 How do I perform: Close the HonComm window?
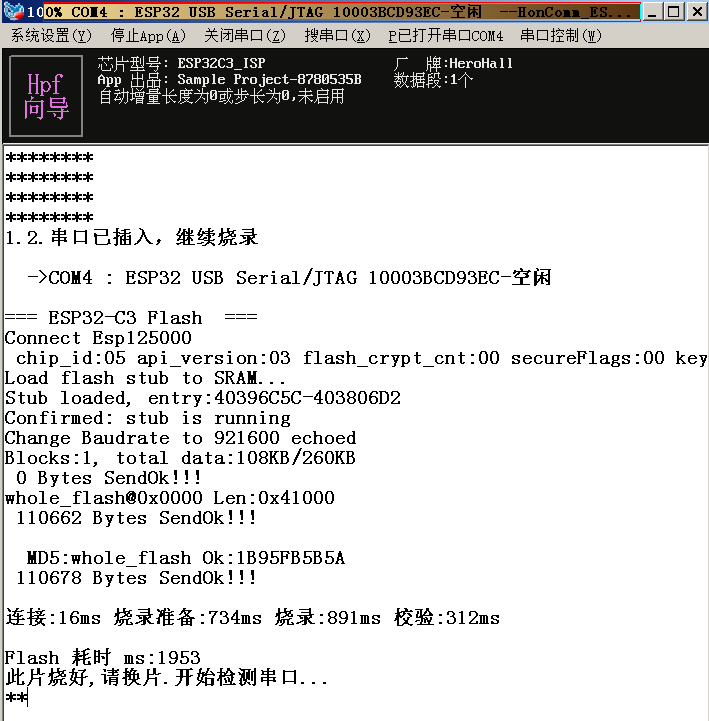tap(697, 11)
